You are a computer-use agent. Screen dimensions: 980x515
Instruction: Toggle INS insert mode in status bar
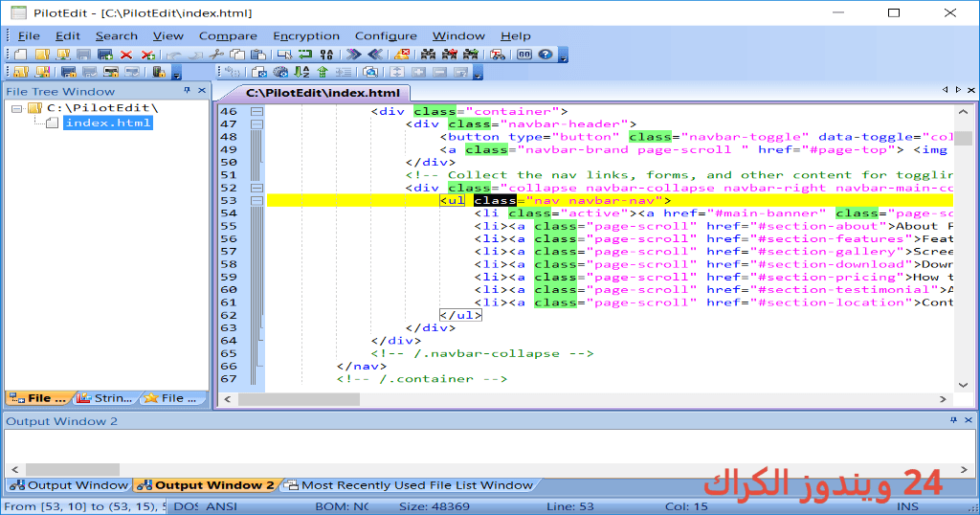pos(907,506)
